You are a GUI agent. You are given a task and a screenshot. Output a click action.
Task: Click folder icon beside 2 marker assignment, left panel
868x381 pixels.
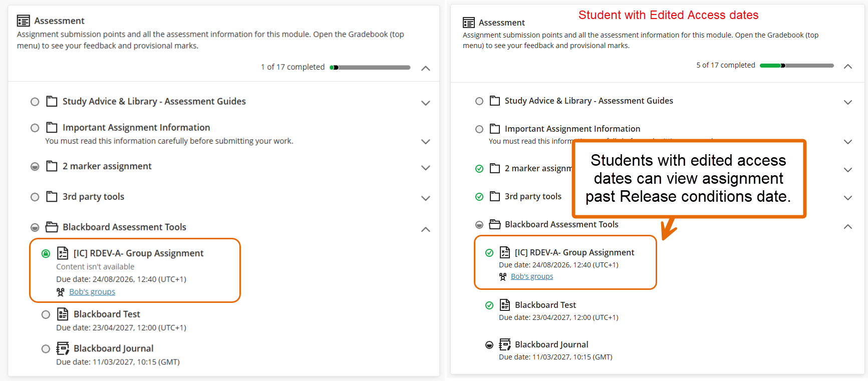pyautogui.click(x=52, y=166)
